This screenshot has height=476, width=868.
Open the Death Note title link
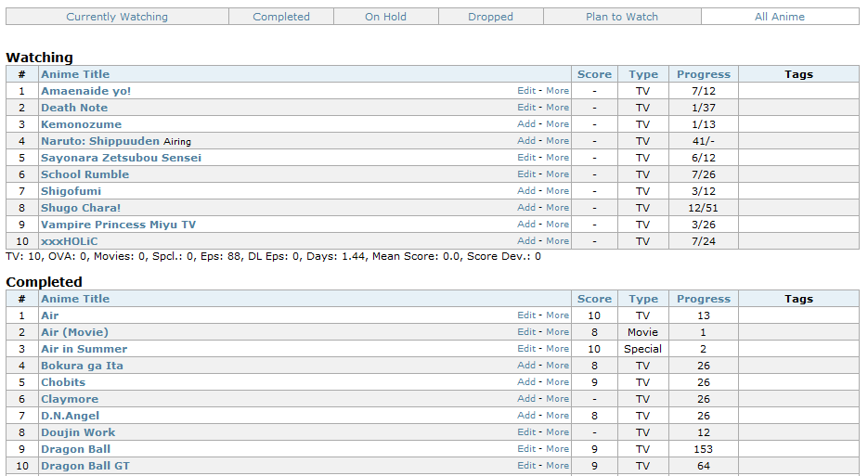[74, 108]
